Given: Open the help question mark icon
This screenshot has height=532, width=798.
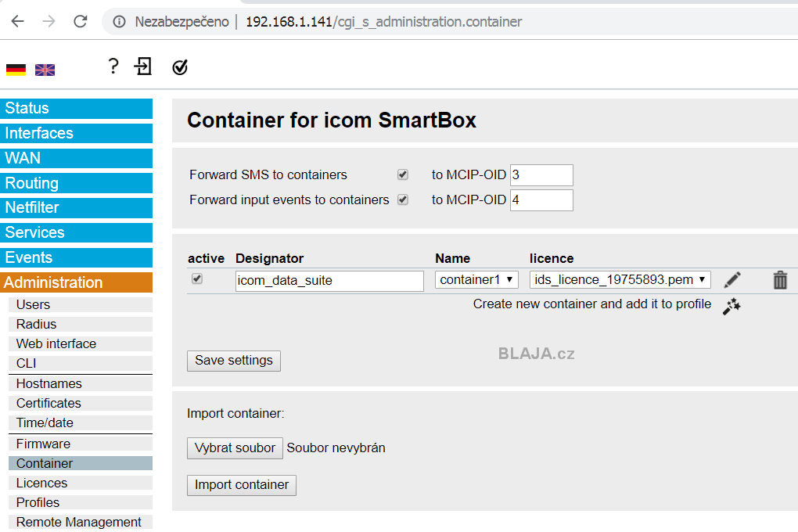Looking at the screenshot, I should (x=113, y=66).
